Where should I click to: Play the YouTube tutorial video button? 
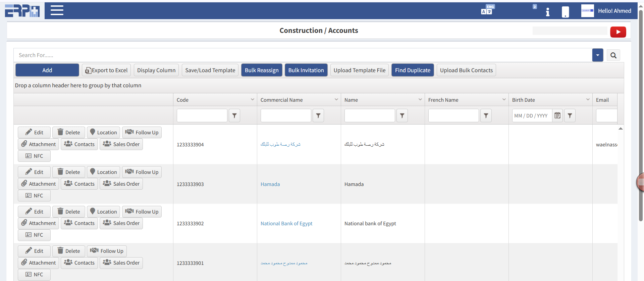point(618,32)
